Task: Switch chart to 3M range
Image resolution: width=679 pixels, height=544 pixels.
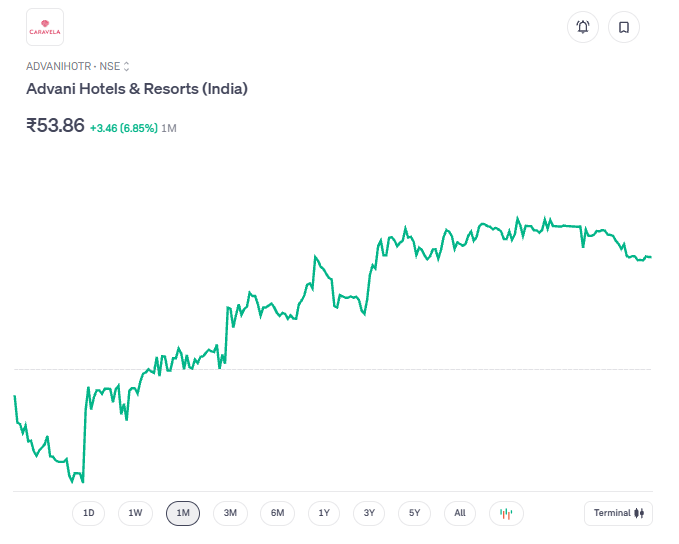Action: pos(230,513)
